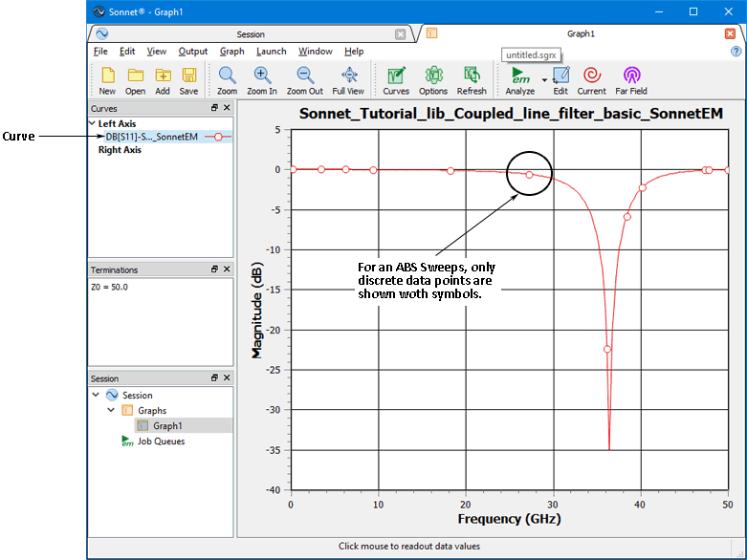
Task: Close the Terminations panel
Action: (227, 269)
